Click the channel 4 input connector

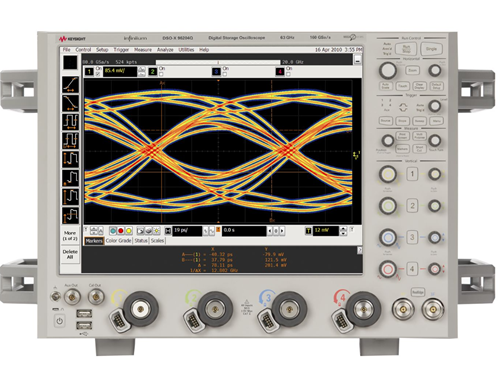coord(364,309)
